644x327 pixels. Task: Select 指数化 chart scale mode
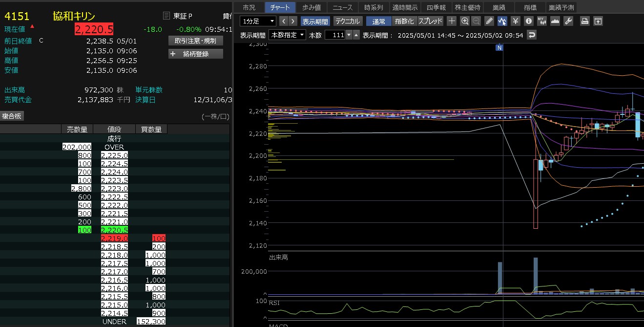tap(404, 21)
